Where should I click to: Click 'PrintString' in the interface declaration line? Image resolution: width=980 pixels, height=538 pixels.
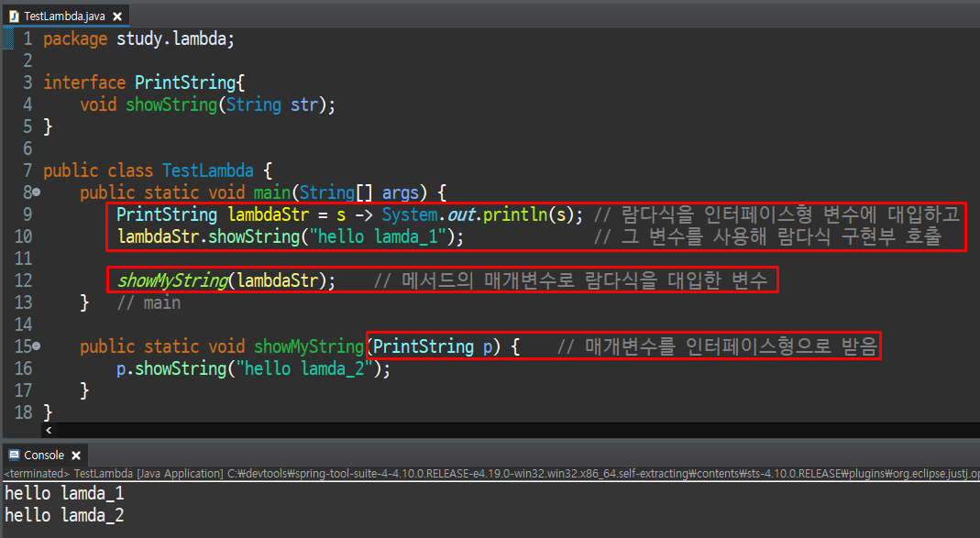click(185, 82)
